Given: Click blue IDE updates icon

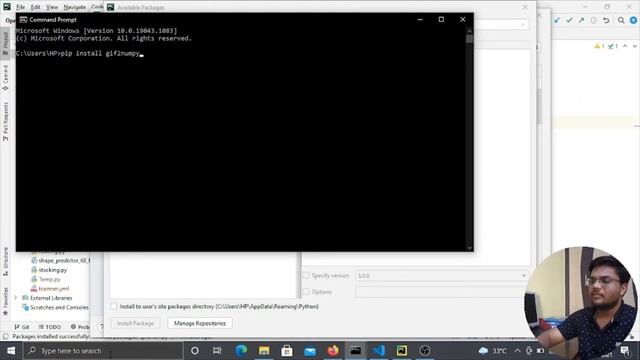Looking at the screenshot, I should [633, 20].
